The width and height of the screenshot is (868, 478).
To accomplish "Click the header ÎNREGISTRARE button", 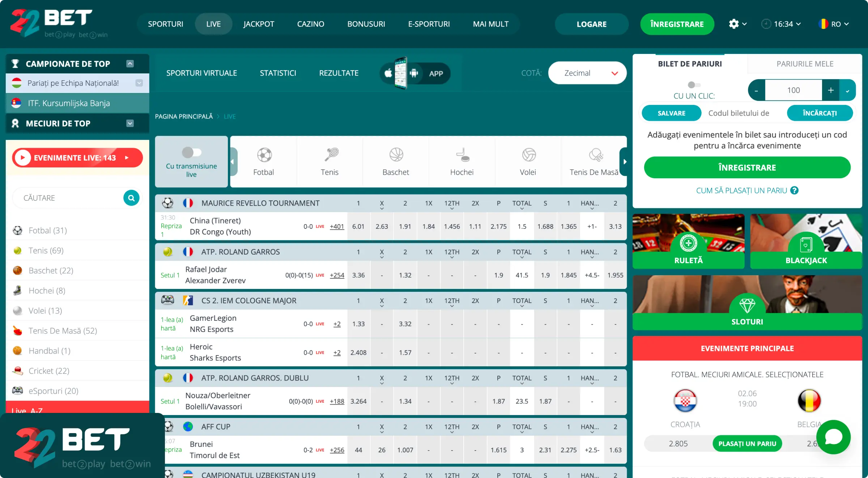I will tap(677, 24).
